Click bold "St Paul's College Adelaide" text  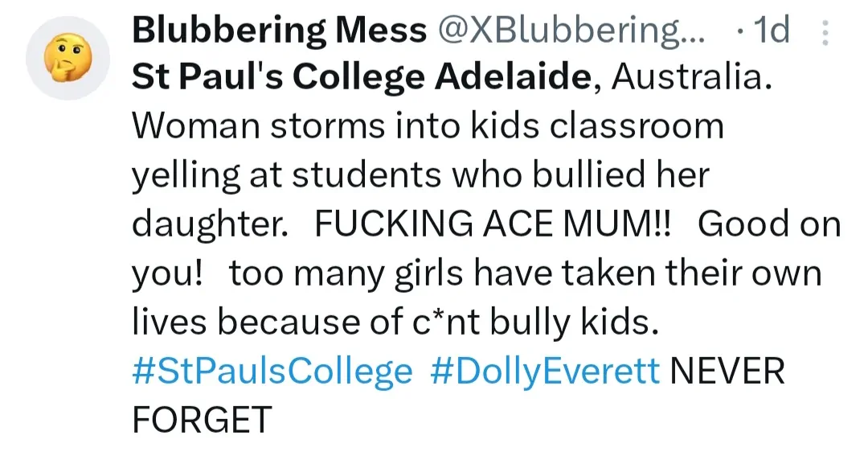click(360, 78)
